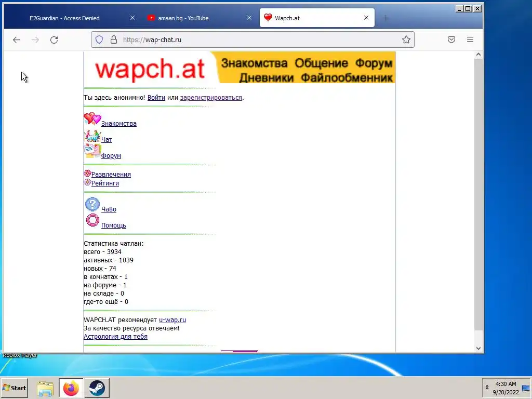Reload the page with the refresh icon
The width and height of the screenshot is (532, 399).
pyautogui.click(x=54, y=39)
